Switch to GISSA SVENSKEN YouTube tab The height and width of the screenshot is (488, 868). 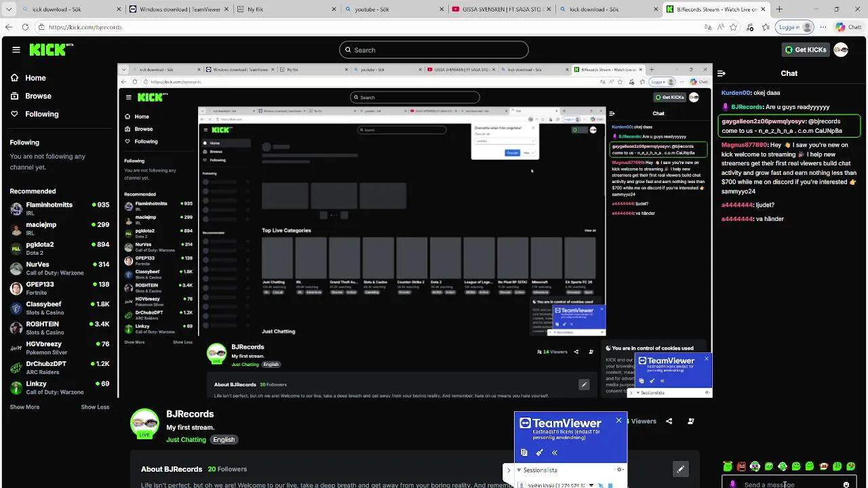click(x=500, y=9)
